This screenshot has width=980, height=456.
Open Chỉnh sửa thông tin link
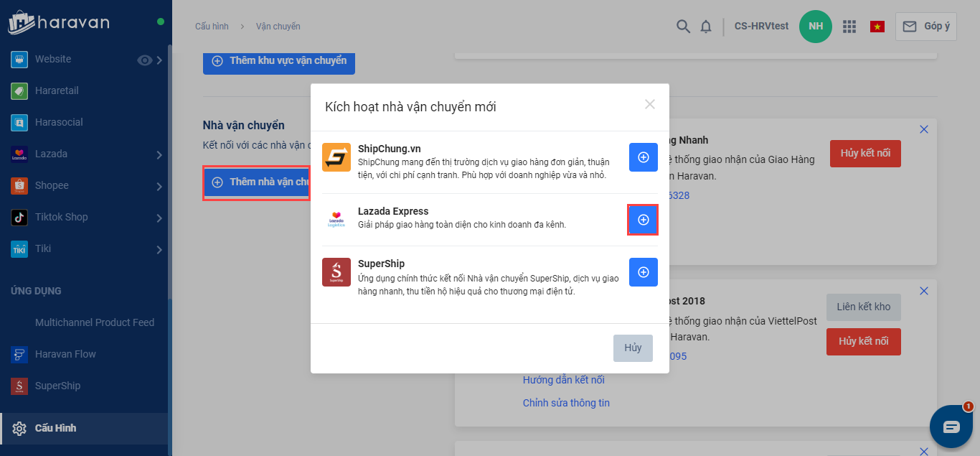coord(566,403)
